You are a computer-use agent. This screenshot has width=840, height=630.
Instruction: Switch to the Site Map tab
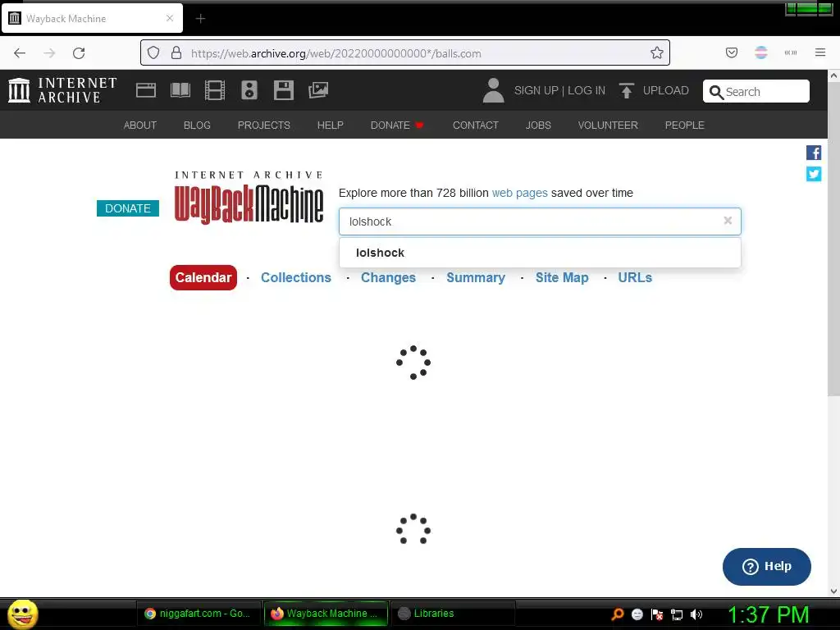click(x=562, y=277)
